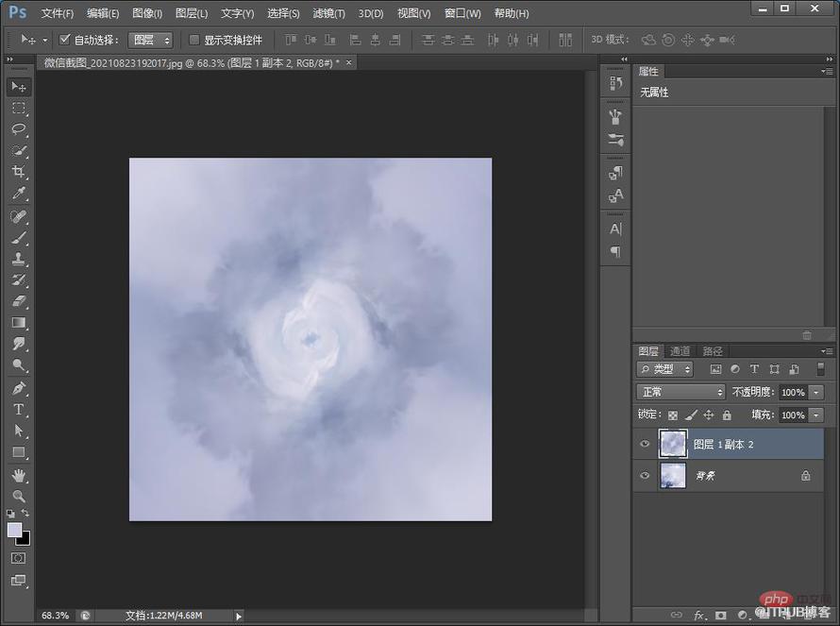Pick the Eyedropper tool
The height and width of the screenshot is (626, 840).
[19, 194]
